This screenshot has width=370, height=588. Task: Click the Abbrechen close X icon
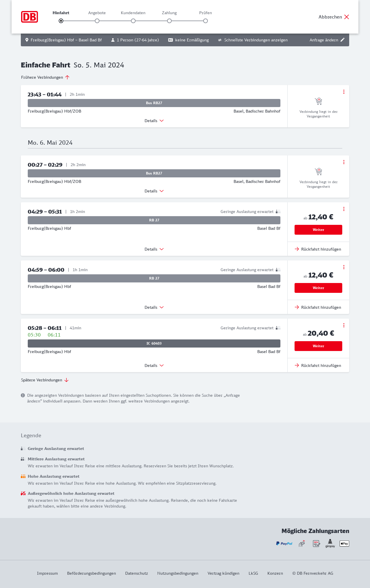point(347,17)
